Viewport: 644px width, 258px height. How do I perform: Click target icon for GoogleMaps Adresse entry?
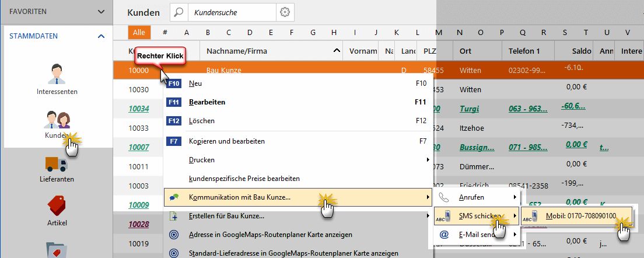[x=174, y=235]
